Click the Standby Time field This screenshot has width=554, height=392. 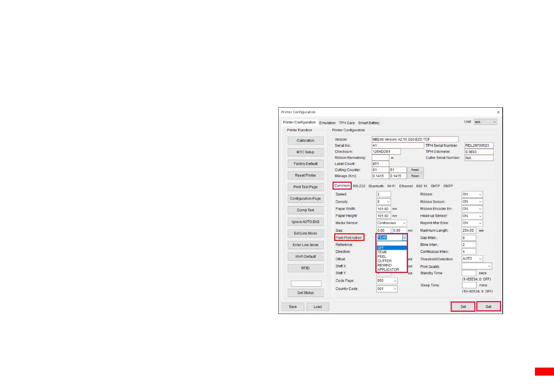pyautogui.click(x=469, y=273)
